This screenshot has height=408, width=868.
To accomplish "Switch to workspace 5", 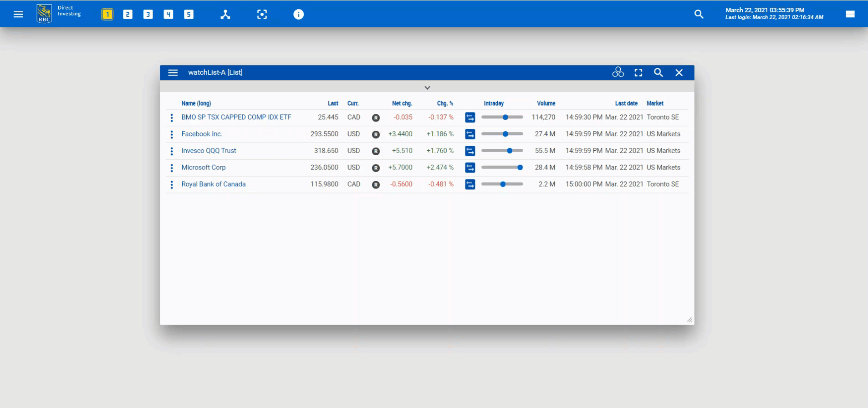I will click(x=189, y=15).
